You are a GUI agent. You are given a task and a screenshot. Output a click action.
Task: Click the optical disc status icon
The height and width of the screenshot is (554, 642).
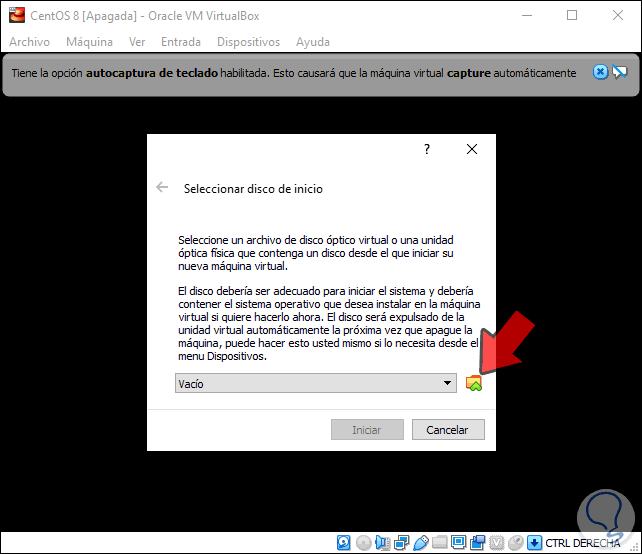[x=363, y=543]
